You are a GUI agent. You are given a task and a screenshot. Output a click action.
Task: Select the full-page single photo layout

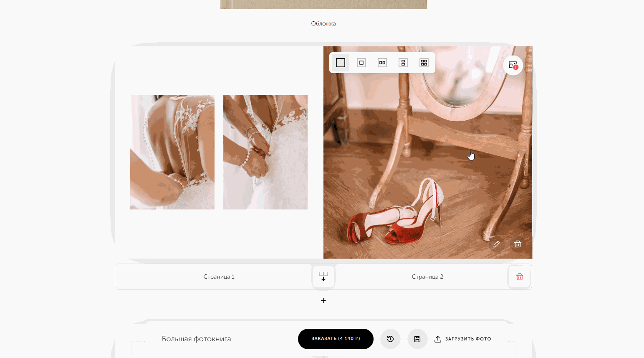click(341, 63)
